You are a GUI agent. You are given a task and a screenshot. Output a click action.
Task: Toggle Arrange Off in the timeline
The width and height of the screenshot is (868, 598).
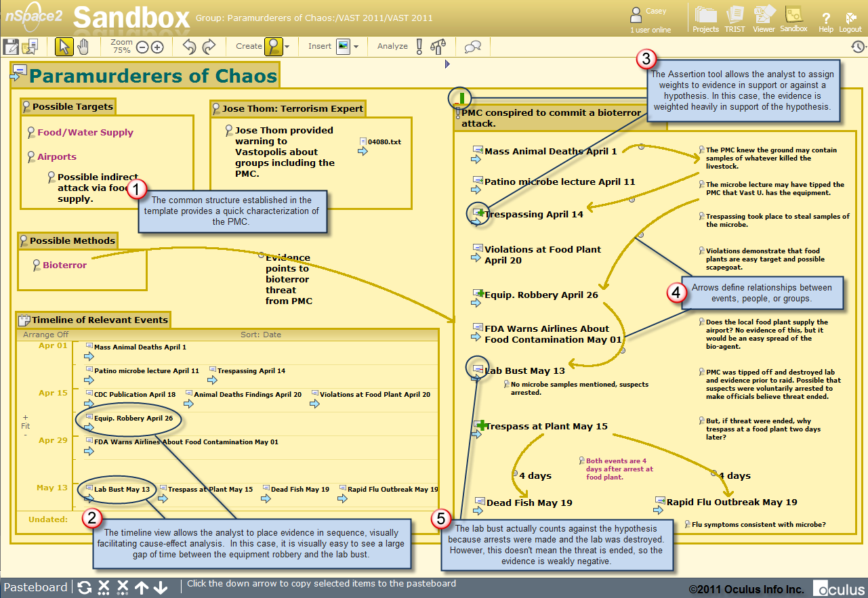pyautogui.click(x=45, y=335)
